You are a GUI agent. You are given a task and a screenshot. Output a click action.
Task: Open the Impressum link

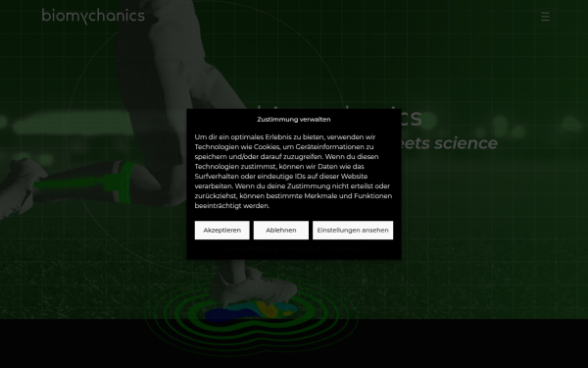pos(347,248)
